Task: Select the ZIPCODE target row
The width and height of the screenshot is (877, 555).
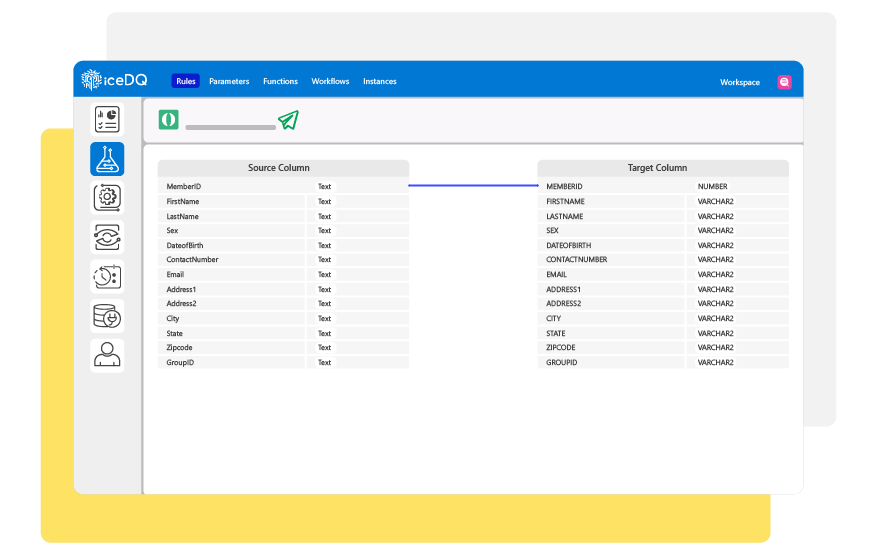Action: tap(663, 347)
